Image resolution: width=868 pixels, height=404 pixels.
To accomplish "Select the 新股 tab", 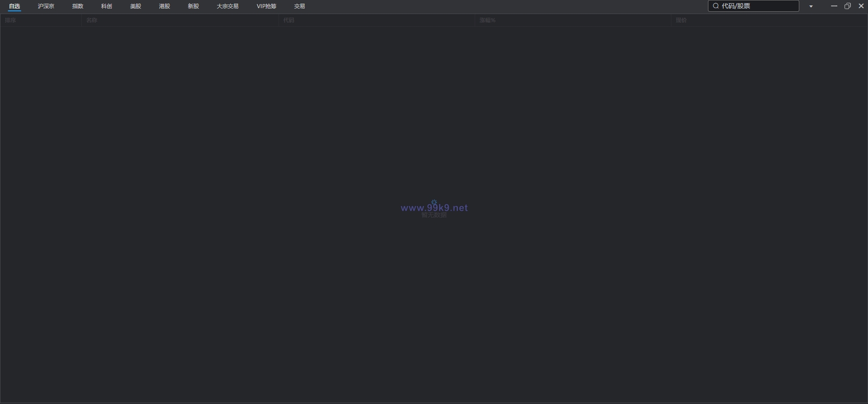I will [193, 6].
